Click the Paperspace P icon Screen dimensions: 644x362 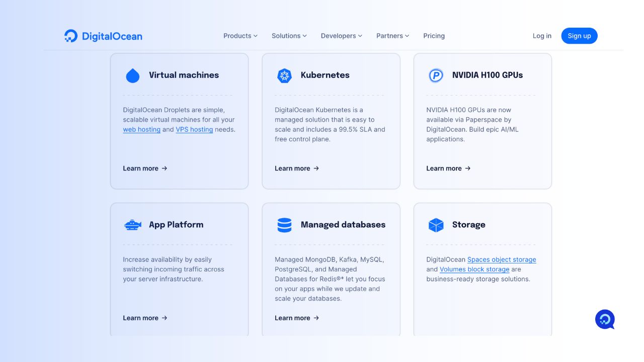click(436, 75)
